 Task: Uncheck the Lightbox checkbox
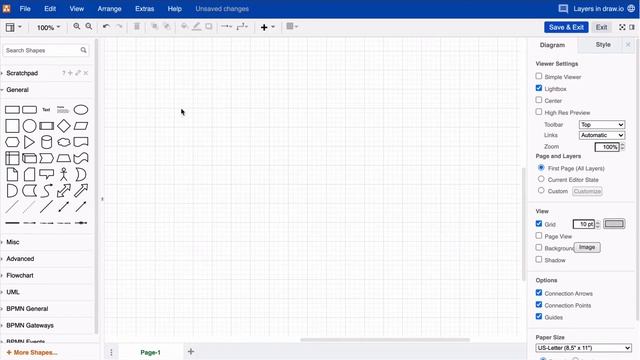point(539,88)
